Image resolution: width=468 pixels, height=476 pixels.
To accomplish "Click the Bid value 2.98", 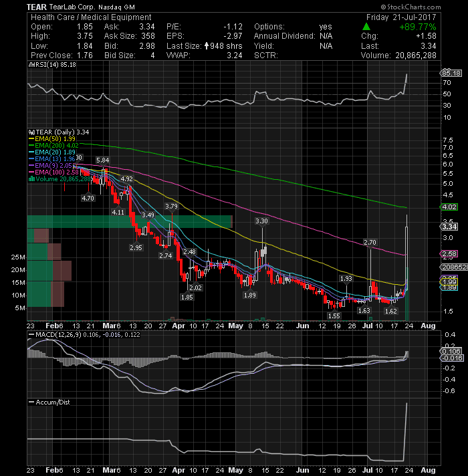I will (147, 46).
